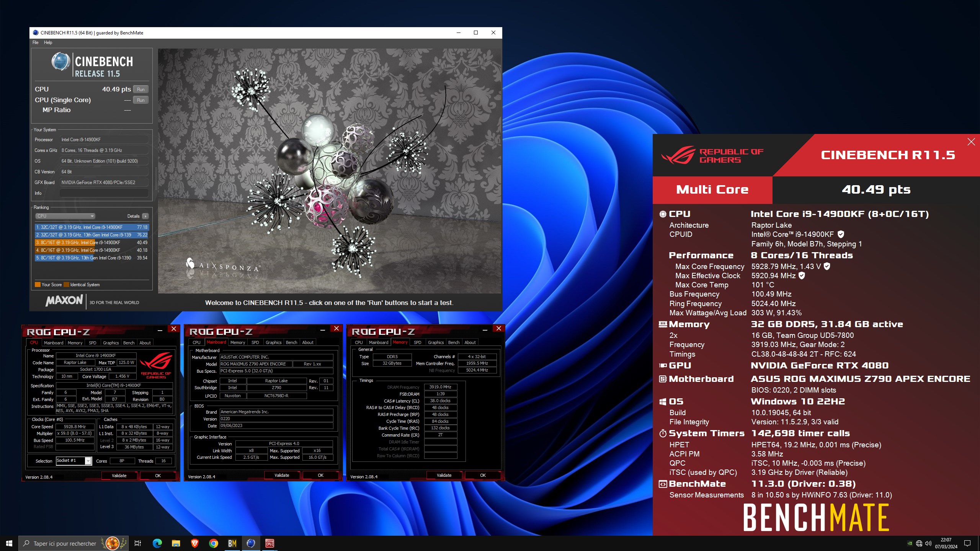Click the Max Core Frequency verified shield icon
Viewport: 980px width, 551px height.
827,266
